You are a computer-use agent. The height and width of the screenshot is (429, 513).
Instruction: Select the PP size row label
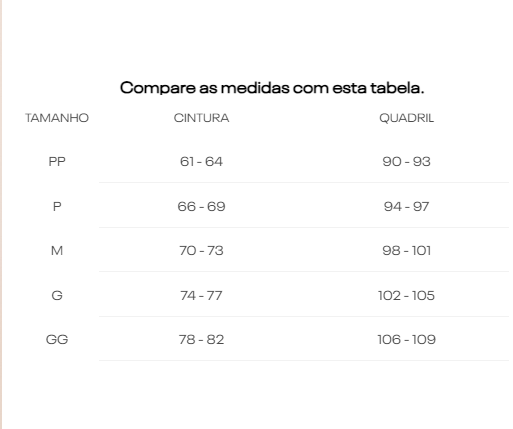pos(57,162)
